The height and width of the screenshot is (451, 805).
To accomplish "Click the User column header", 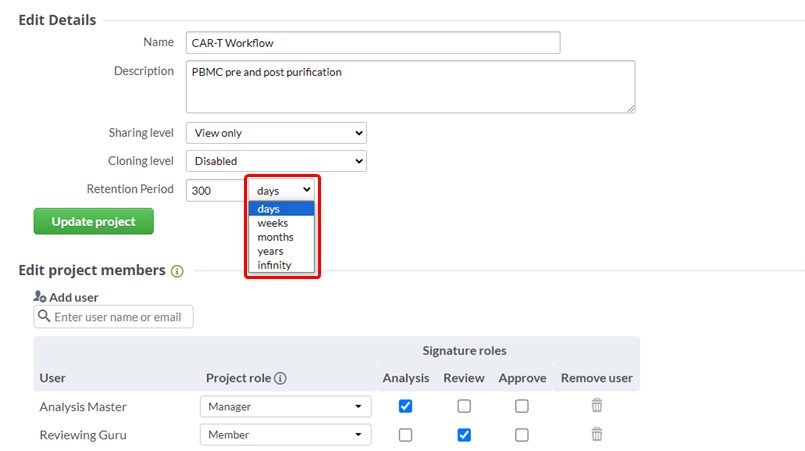I will click(x=52, y=378).
